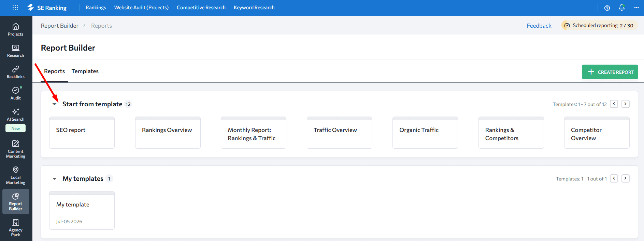
Task: Go to previous page of My templates
Action: point(614,178)
